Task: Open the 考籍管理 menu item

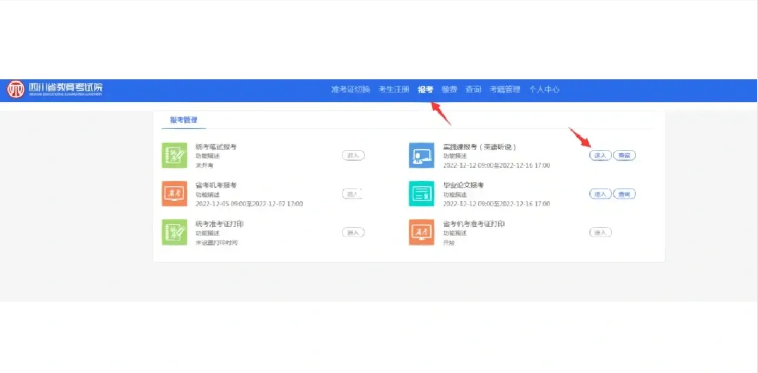Action: tap(505, 89)
